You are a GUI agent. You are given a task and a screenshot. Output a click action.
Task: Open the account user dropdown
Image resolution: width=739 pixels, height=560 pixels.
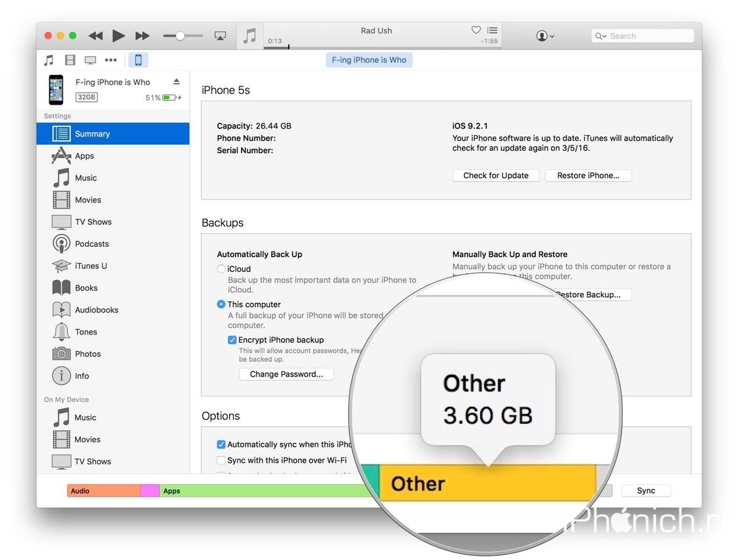(545, 36)
